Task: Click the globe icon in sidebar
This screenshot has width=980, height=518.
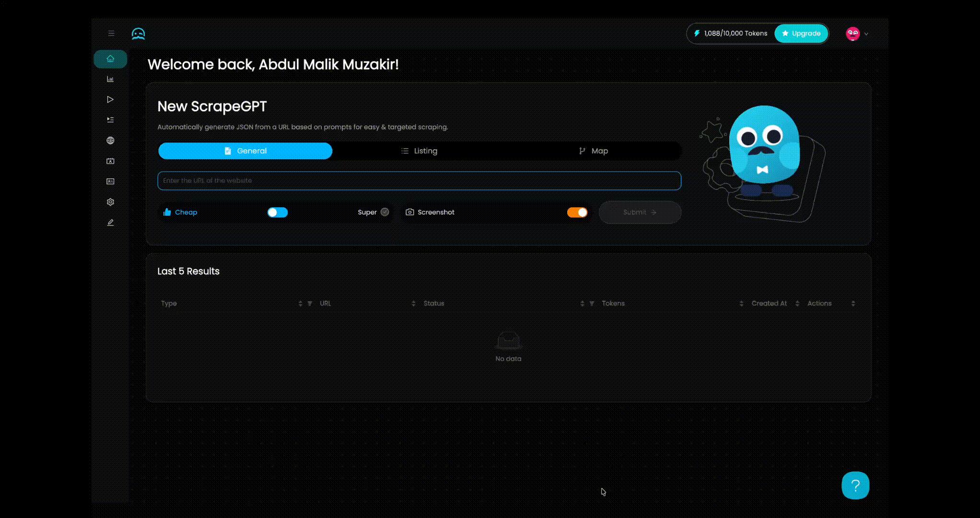Action: point(110,141)
